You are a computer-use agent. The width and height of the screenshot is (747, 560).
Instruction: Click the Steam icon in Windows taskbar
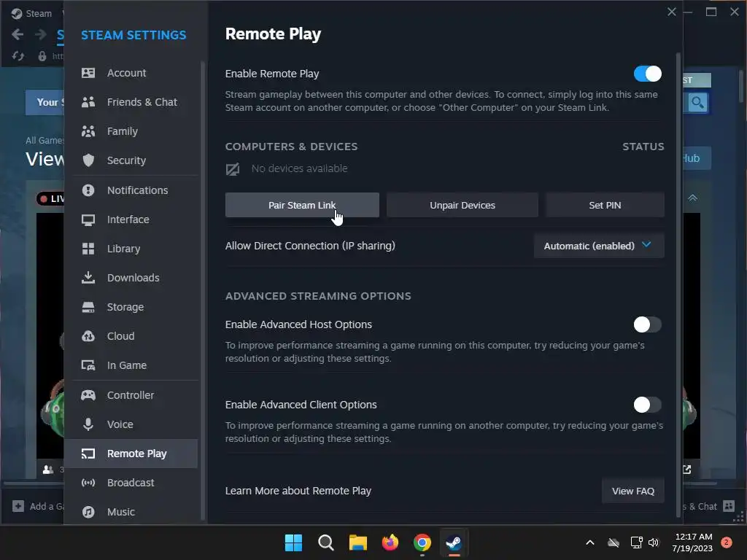pos(454,542)
